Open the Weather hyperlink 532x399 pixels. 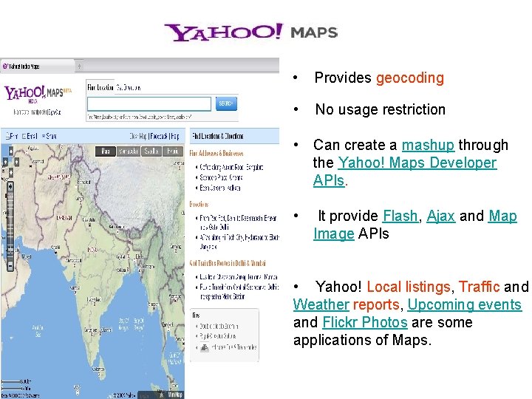pos(321,304)
